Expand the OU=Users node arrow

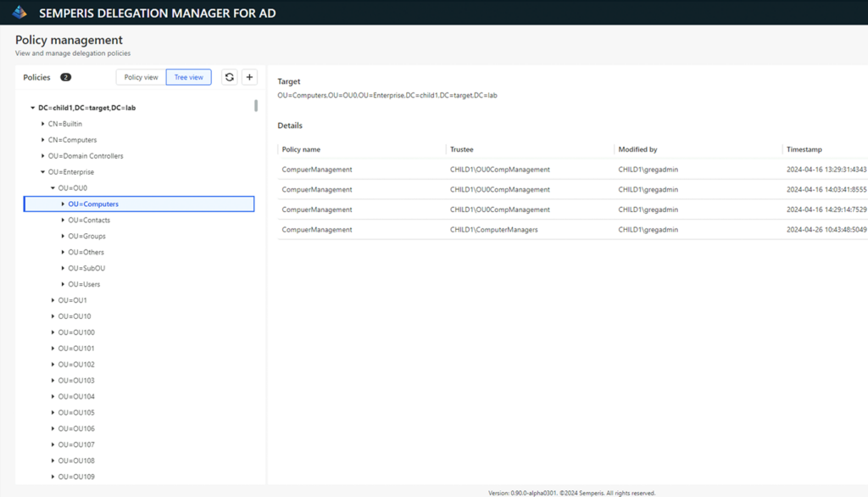[63, 284]
